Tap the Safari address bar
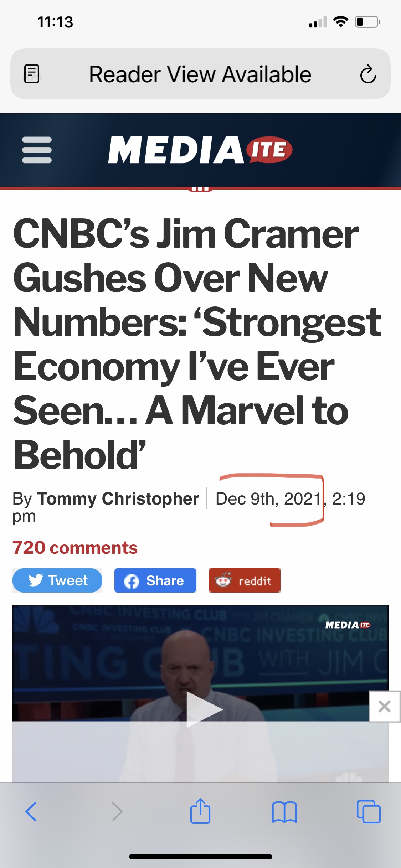Image resolution: width=401 pixels, height=868 pixels. [200, 74]
